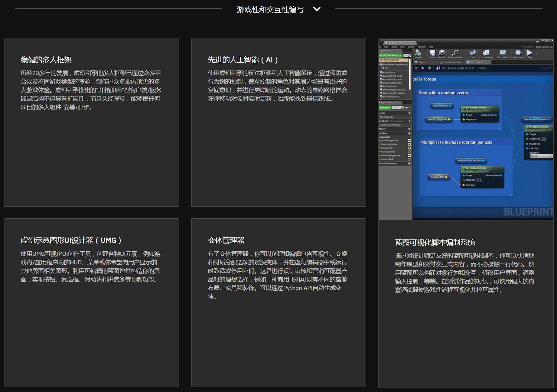Click the Compile icon in blueprint toolbar

point(418,53)
